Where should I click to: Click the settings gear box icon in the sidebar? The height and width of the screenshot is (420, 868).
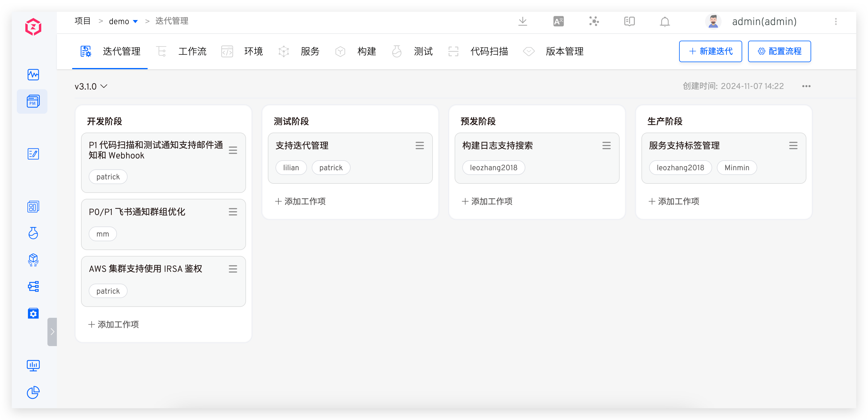coord(33,313)
